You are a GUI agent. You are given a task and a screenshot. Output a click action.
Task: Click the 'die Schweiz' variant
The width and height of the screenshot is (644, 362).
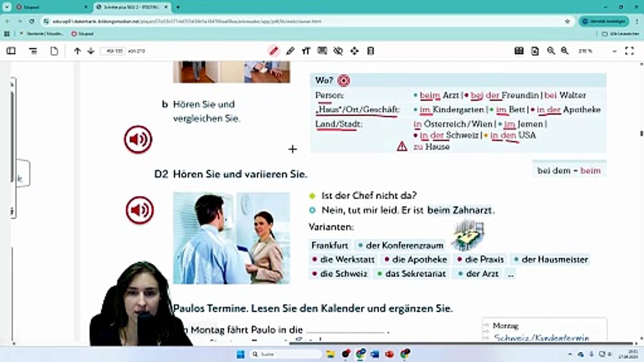340,274
